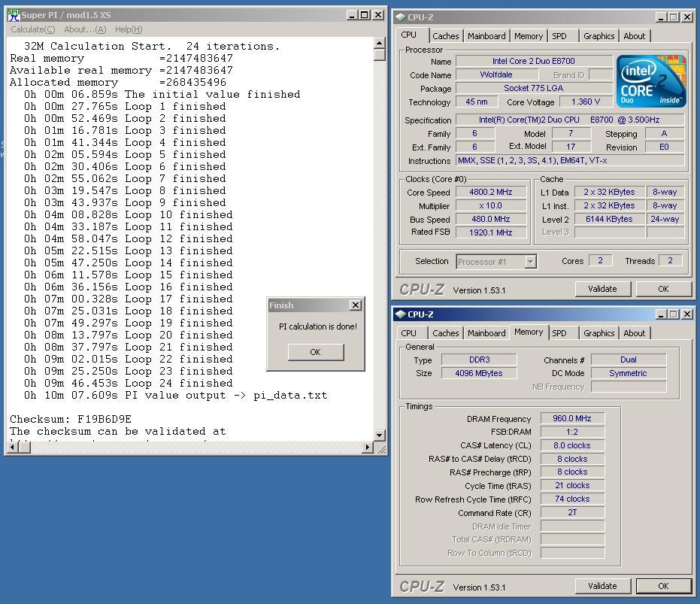Switch to Caches tab in upper CPU-Z window

coord(446,36)
